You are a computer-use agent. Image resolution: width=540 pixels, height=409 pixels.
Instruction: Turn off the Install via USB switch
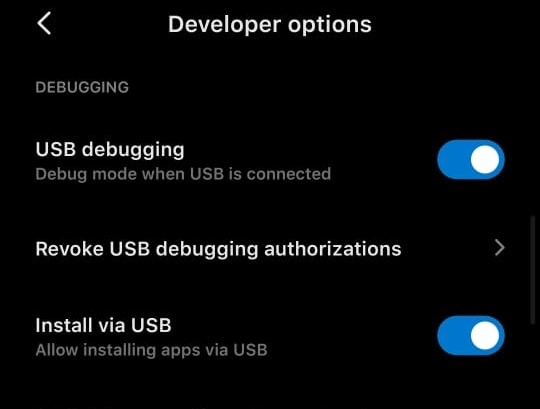click(x=471, y=336)
